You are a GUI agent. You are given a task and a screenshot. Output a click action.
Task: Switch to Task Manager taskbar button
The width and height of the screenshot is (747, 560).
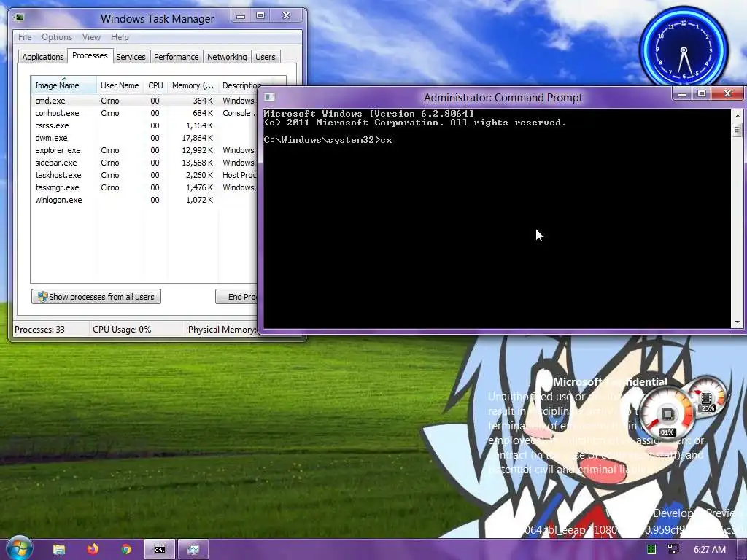pos(193,550)
